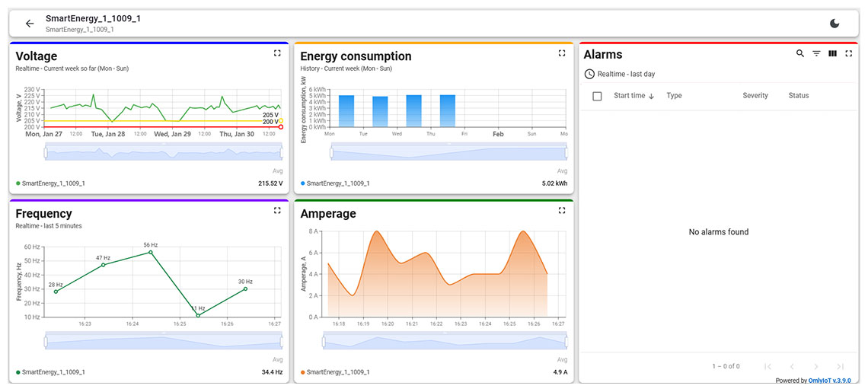The image size is (868, 392).
Task: Click the back arrow in header
Action: click(x=30, y=24)
